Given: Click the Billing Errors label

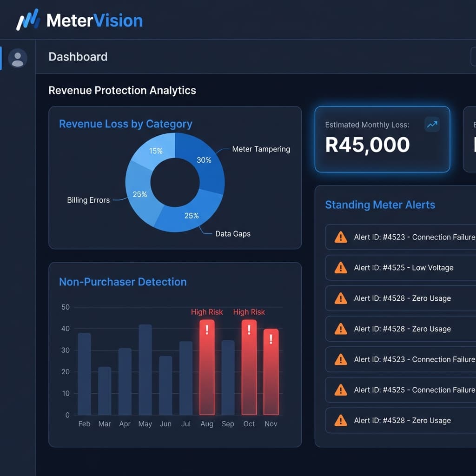Looking at the screenshot, I should point(88,200).
